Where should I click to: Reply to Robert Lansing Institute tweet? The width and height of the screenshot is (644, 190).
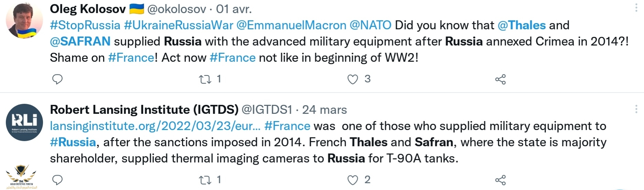(x=57, y=180)
